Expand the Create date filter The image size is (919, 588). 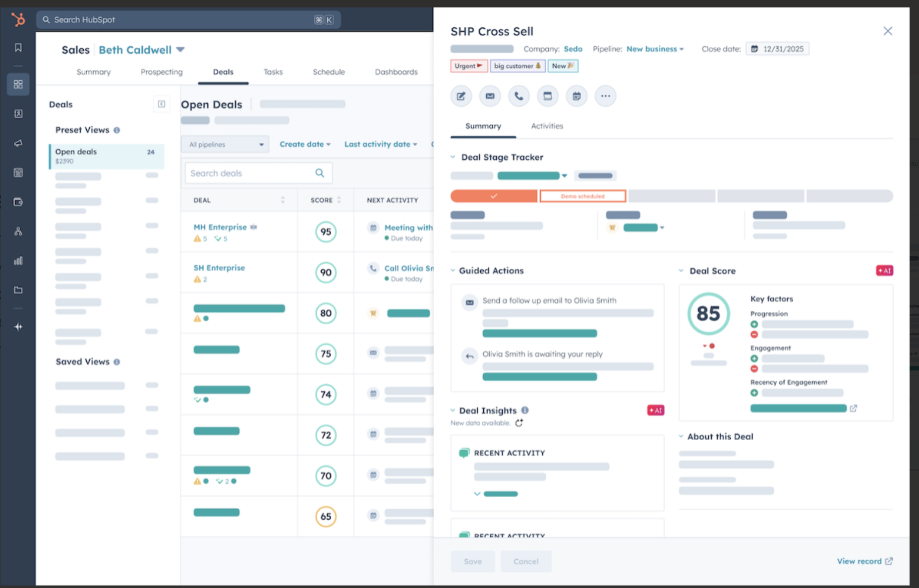click(304, 144)
